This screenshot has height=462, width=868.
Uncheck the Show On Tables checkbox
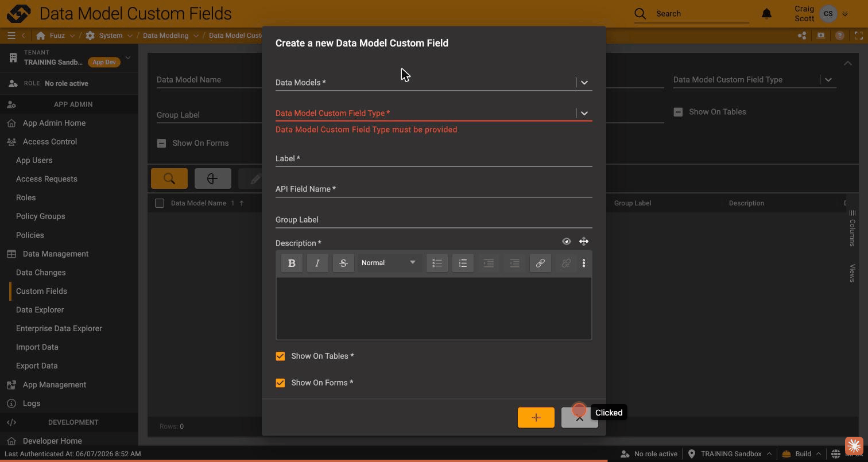tap(280, 356)
